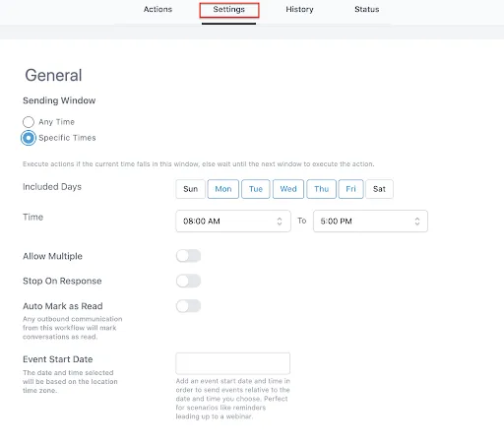This screenshot has height=446, width=504.
Task: Select the Specific Times radio option
Action: [29, 138]
